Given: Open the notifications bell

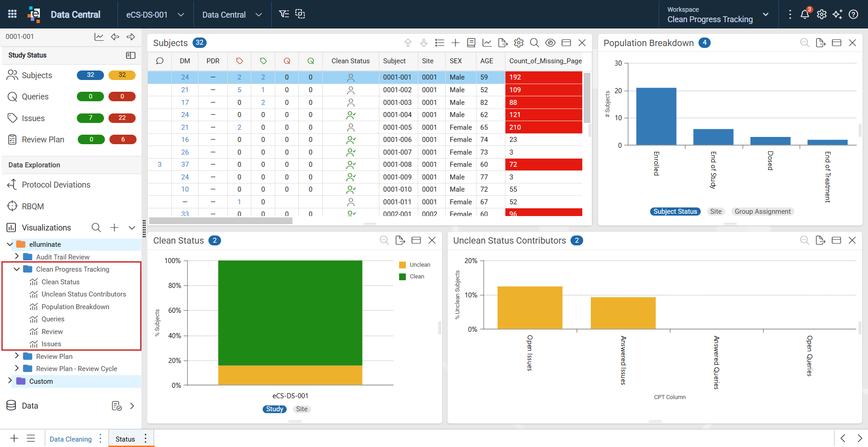Looking at the screenshot, I should tap(805, 14).
